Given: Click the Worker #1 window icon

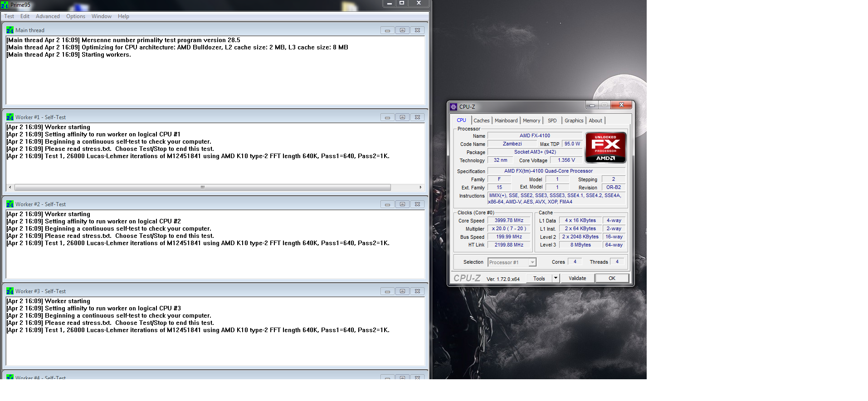Looking at the screenshot, I should point(10,117).
